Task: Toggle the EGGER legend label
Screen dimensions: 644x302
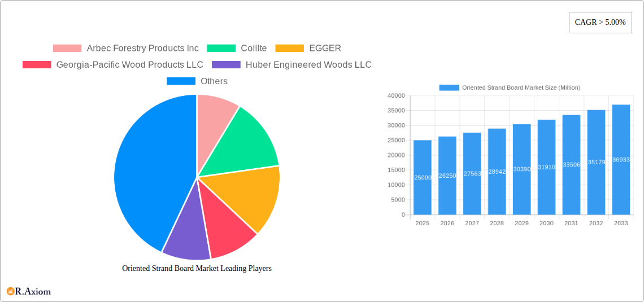Action: (x=325, y=49)
